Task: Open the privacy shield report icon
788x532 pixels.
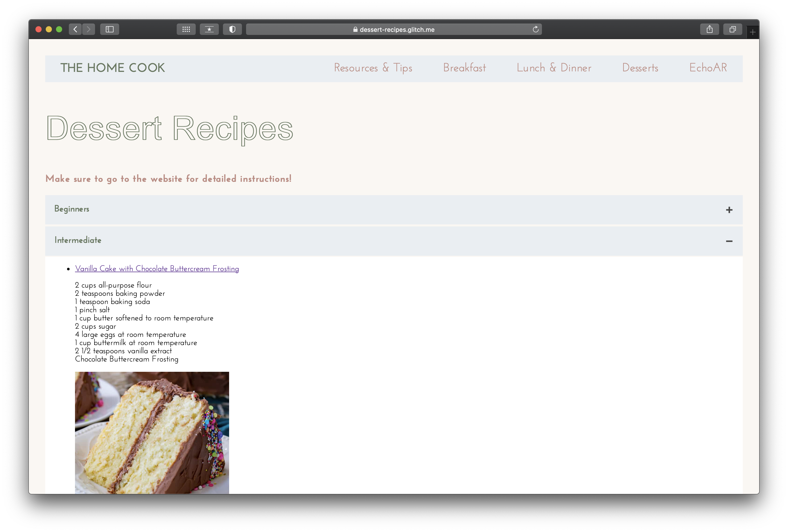Action: [232, 30]
